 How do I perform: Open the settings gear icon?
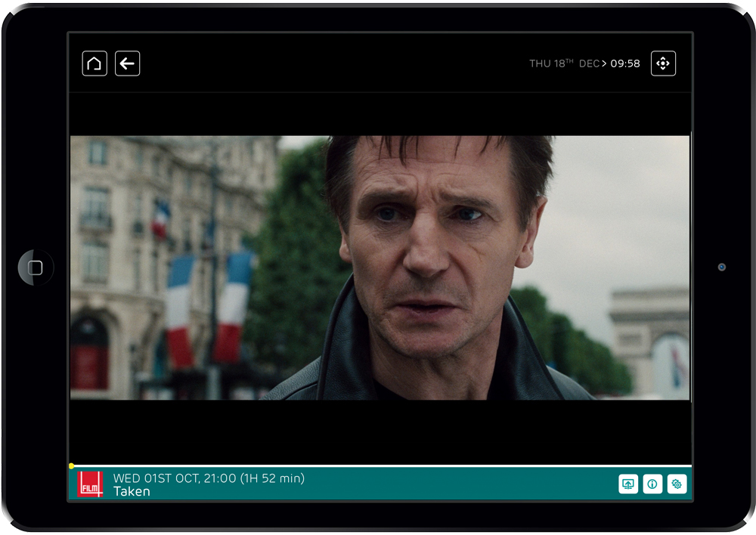pyautogui.click(x=677, y=484)
